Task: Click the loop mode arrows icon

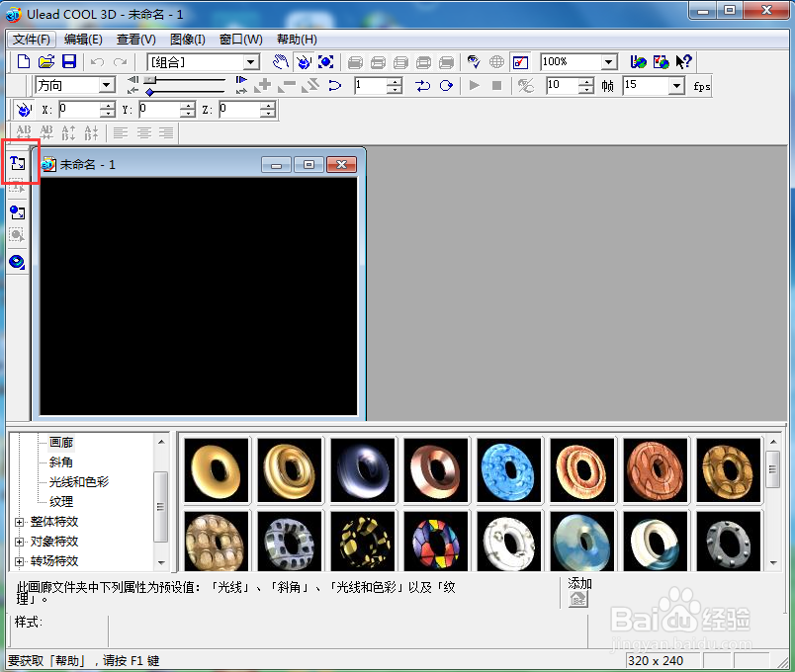Action: [x=422, y=86]
